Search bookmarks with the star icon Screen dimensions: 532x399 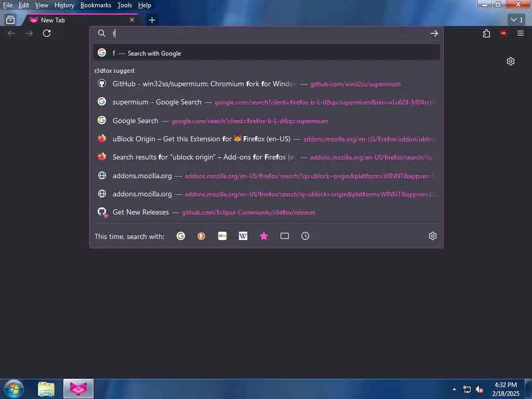pos(263,236)
